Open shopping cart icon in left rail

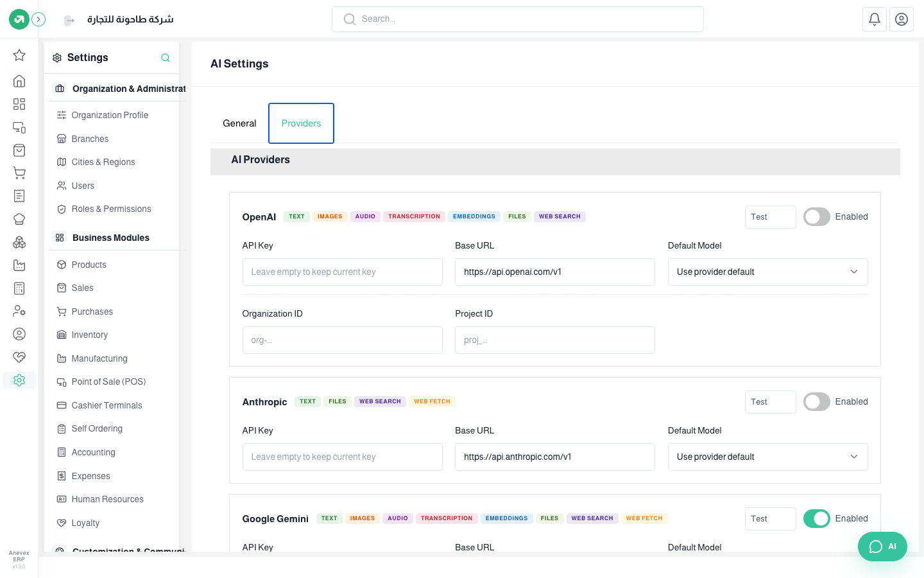tap(19, 173)
